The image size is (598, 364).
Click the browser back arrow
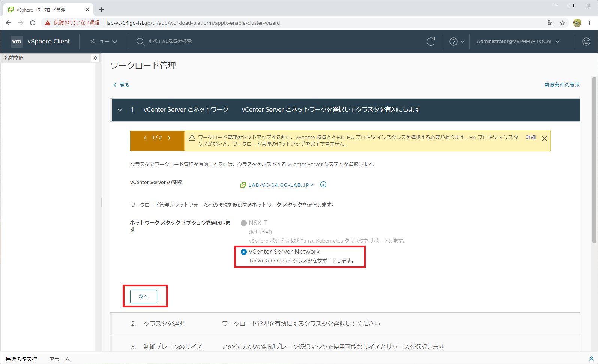tap(9, 23)
